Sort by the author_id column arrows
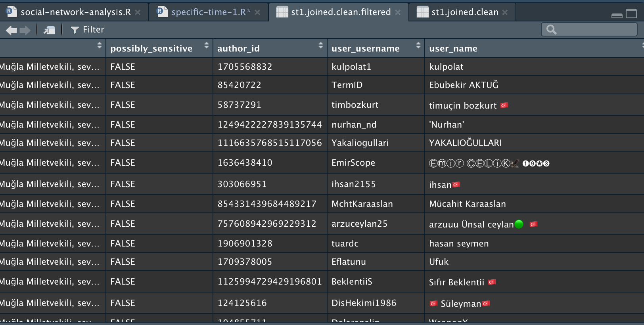This screenshot has width=644, height=325. [320, 46]
